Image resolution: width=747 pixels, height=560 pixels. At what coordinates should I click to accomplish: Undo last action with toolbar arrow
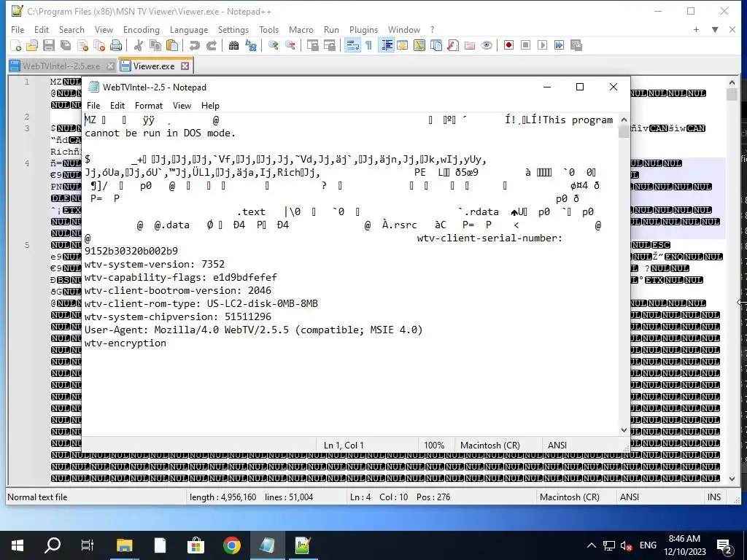click(194, 45)
